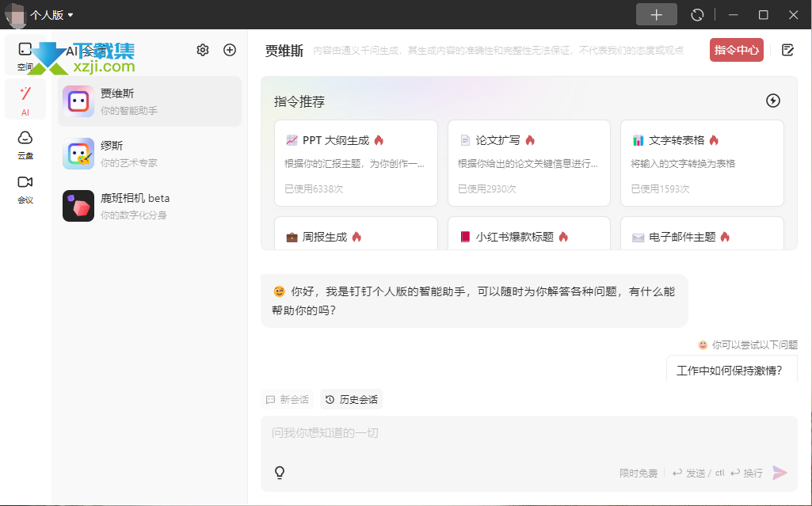Click the plus button in title bar

(x=657, y=14)
